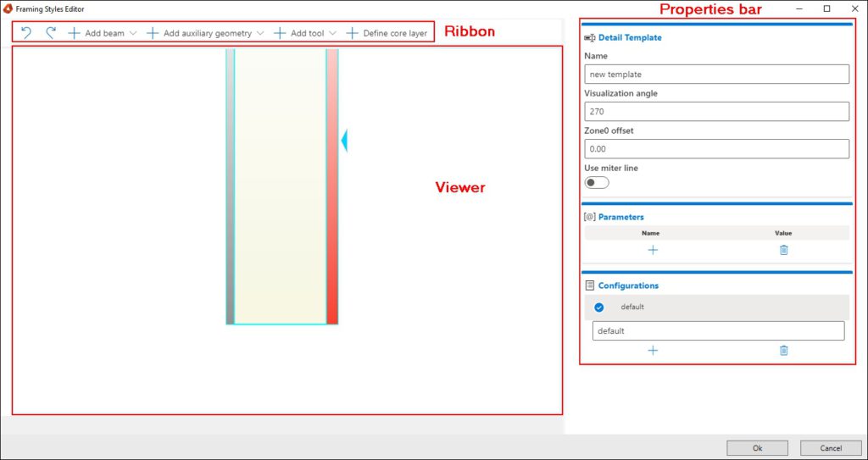Click the plus icon beside Add auxiliary geometry
Image resolution: width=868 pixels, height=460 pixels.
point(153,33)
